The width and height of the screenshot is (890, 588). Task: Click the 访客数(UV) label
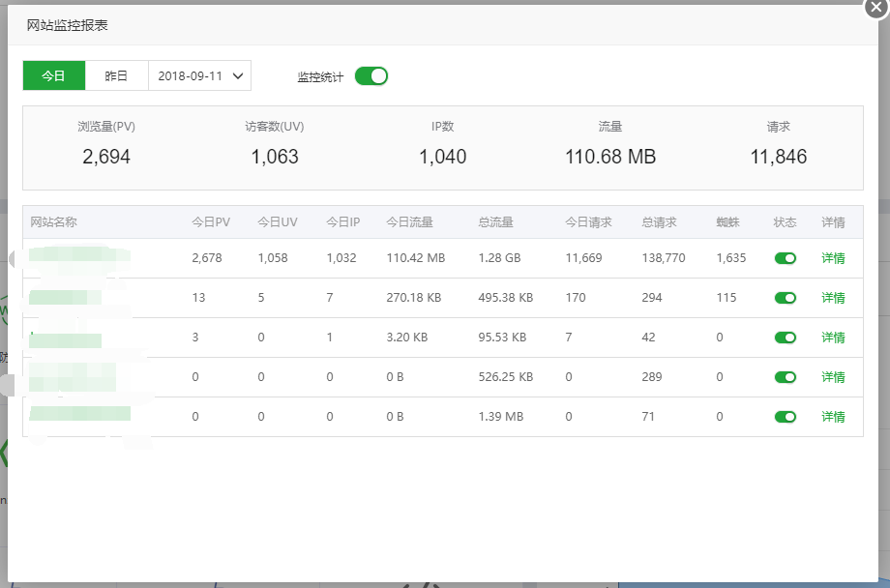[x=275, y=127]
